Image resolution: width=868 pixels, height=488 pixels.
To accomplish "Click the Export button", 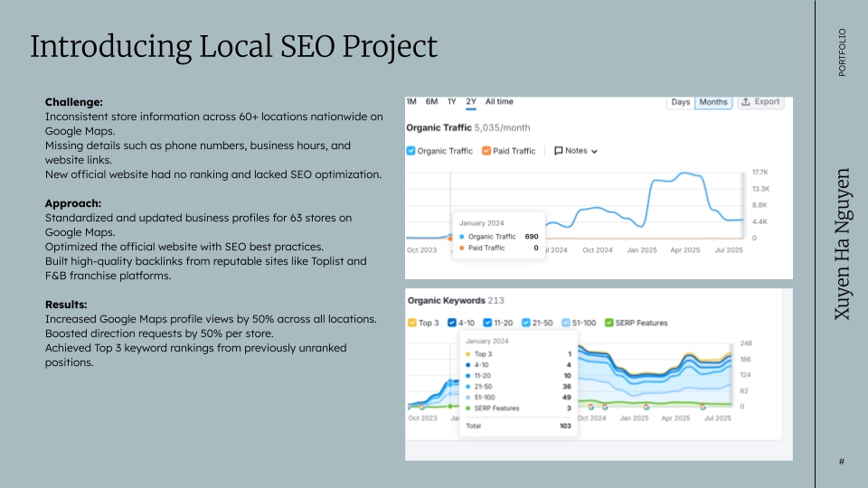I will tap(760, 102).
